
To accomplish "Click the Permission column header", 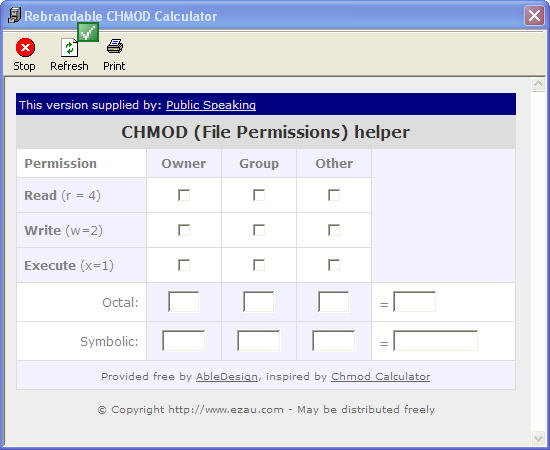I will click(60, 163).
